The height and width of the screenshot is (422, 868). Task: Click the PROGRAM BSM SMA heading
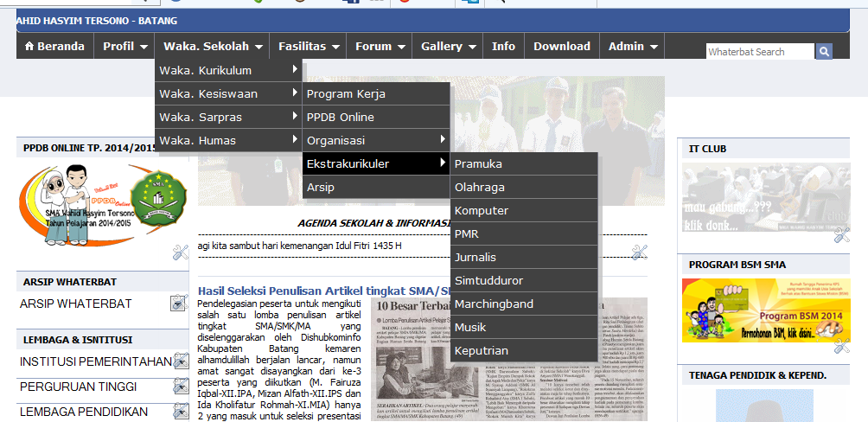[737, 265]
